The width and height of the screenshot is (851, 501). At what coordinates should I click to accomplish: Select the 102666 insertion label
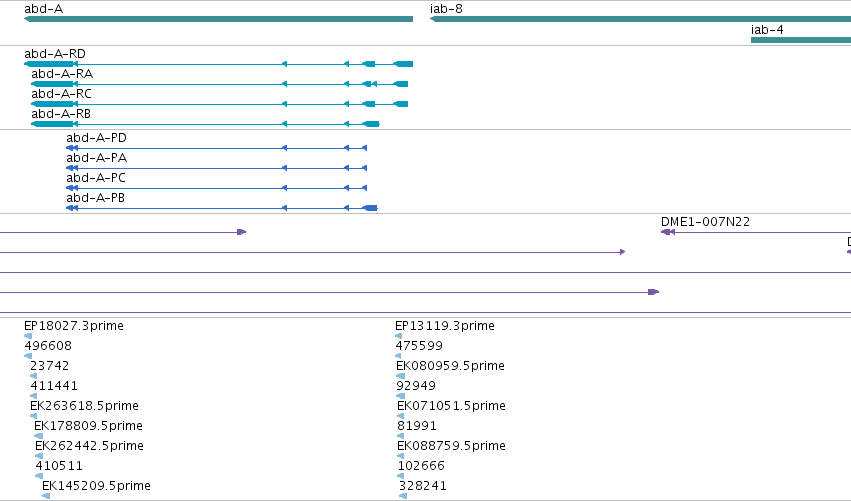click(x=421, y=466)
